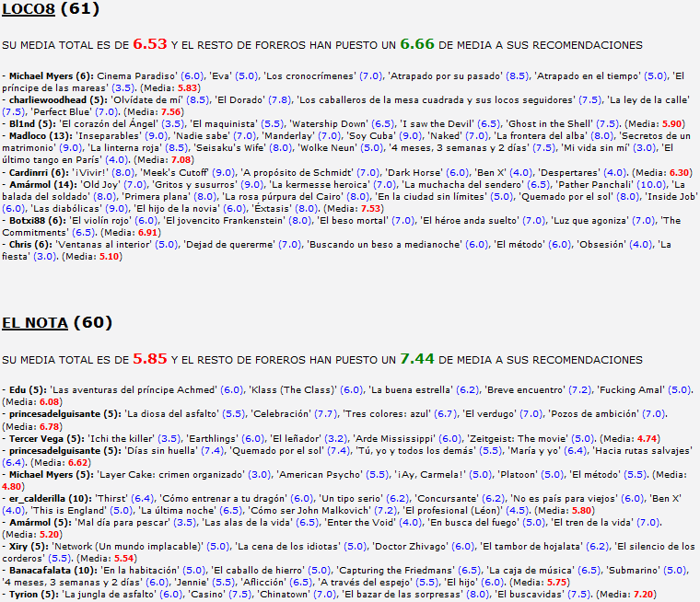Select the username 'Banacafalata (10):'
The image size is (700, 602).
pos(53,571)
